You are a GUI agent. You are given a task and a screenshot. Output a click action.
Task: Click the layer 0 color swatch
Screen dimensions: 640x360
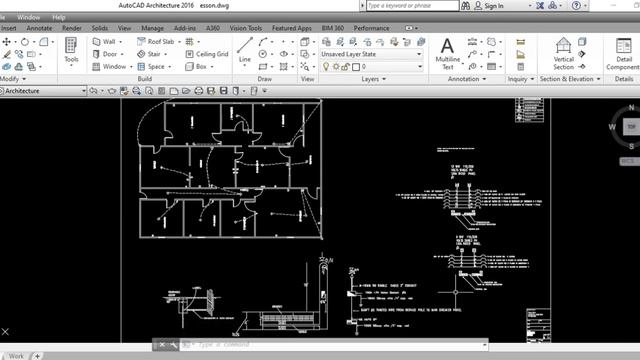point(356,67)
